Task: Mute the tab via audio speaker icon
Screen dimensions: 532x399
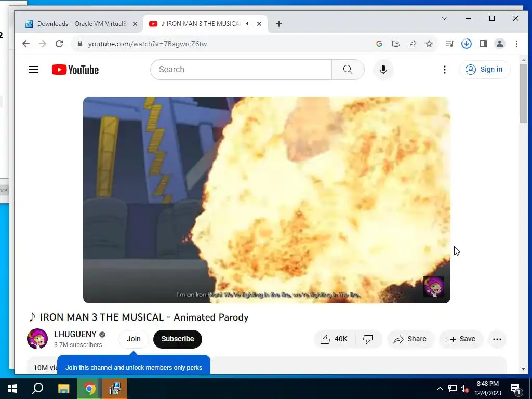Action: [x=248, y=24]
